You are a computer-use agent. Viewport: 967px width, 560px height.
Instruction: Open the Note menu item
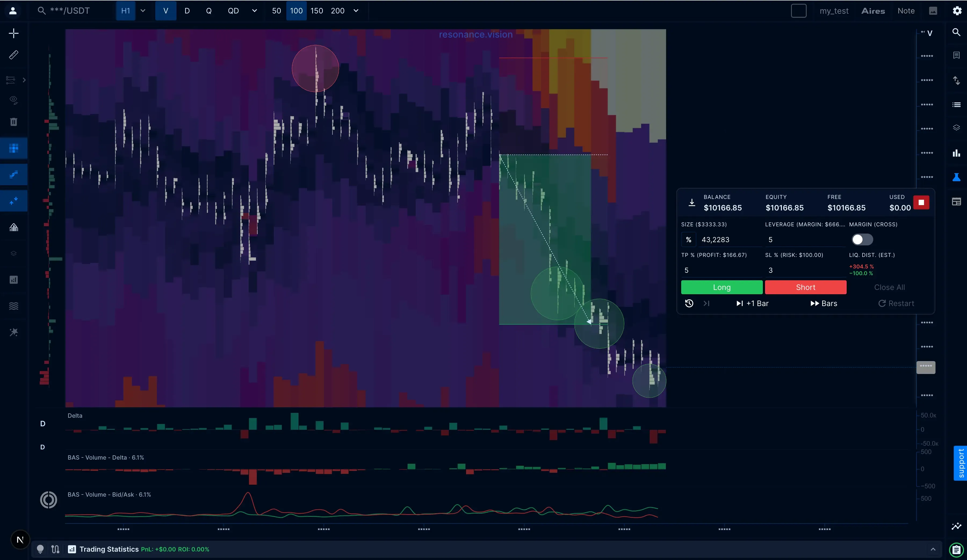point(906,11)
